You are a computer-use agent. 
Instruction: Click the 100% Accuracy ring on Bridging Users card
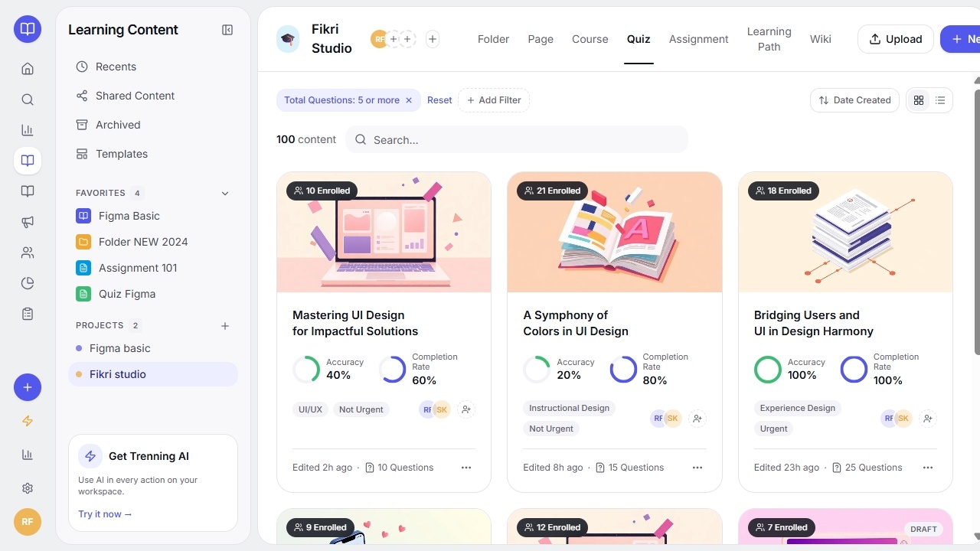(768, 369)
